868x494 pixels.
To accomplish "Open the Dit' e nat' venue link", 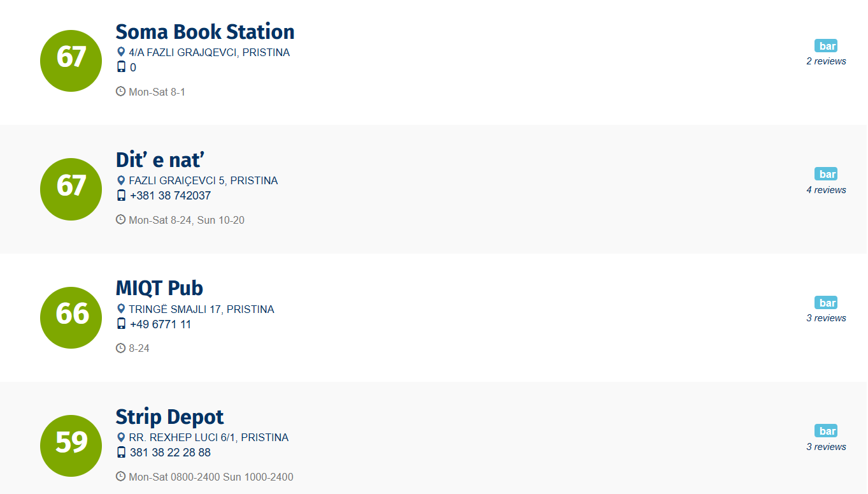I will [159, 160].
